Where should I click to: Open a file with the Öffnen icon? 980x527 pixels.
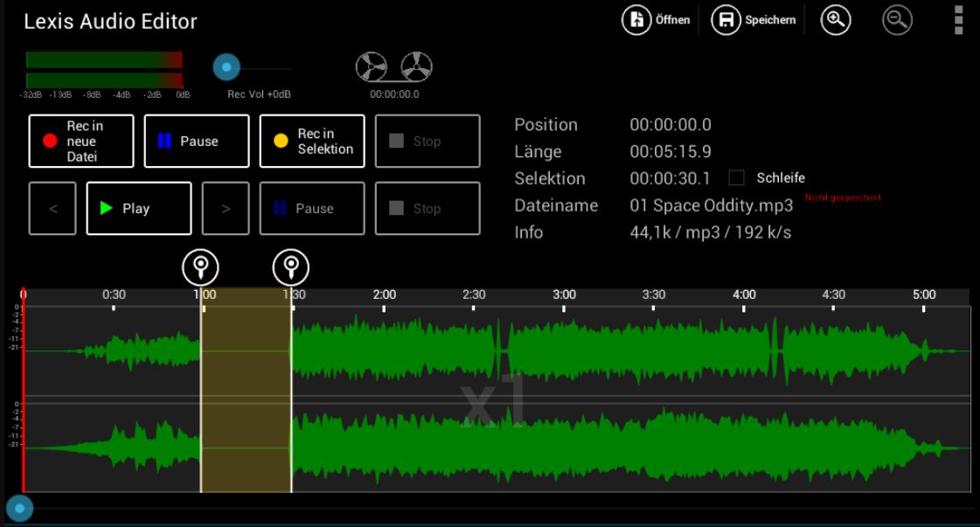[636, 20]
